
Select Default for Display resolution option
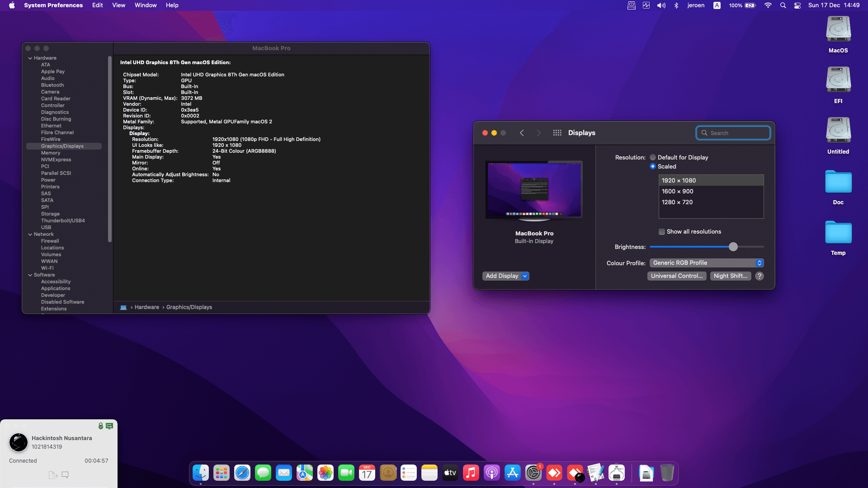(653, 158)
